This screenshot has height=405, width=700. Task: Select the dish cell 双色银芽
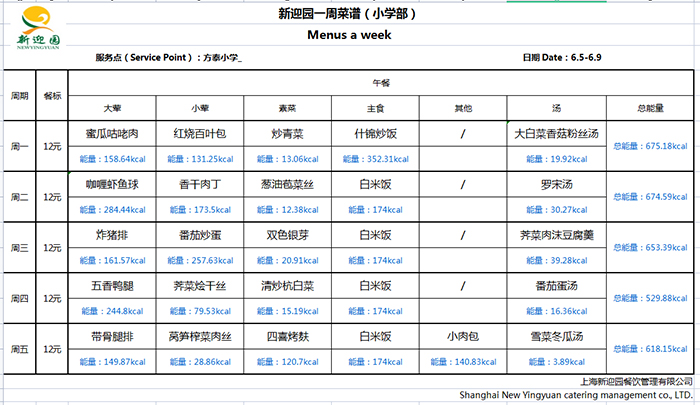tap(288, 235)
